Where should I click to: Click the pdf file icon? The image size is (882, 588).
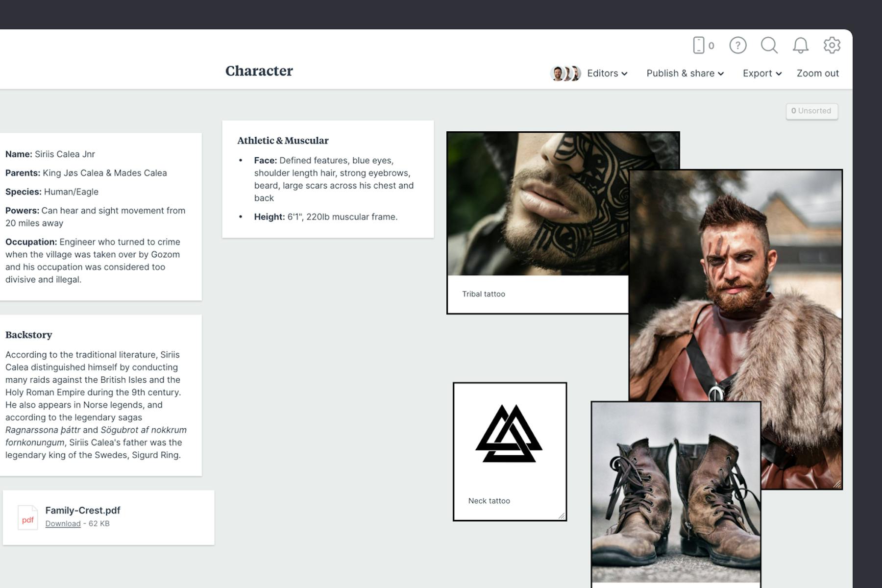click(27, 517)
